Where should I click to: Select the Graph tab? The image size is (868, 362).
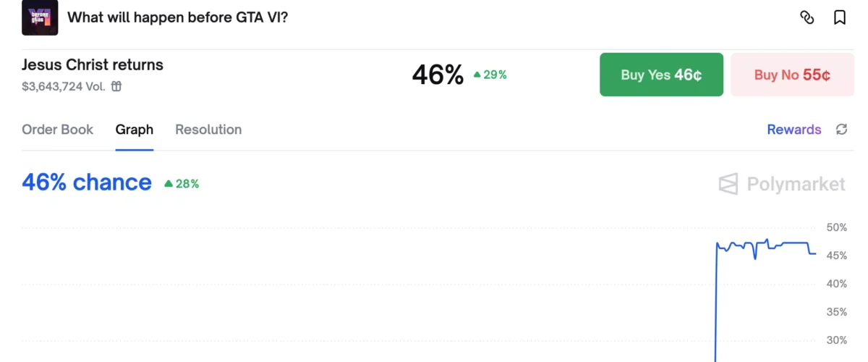pos(135,130)
